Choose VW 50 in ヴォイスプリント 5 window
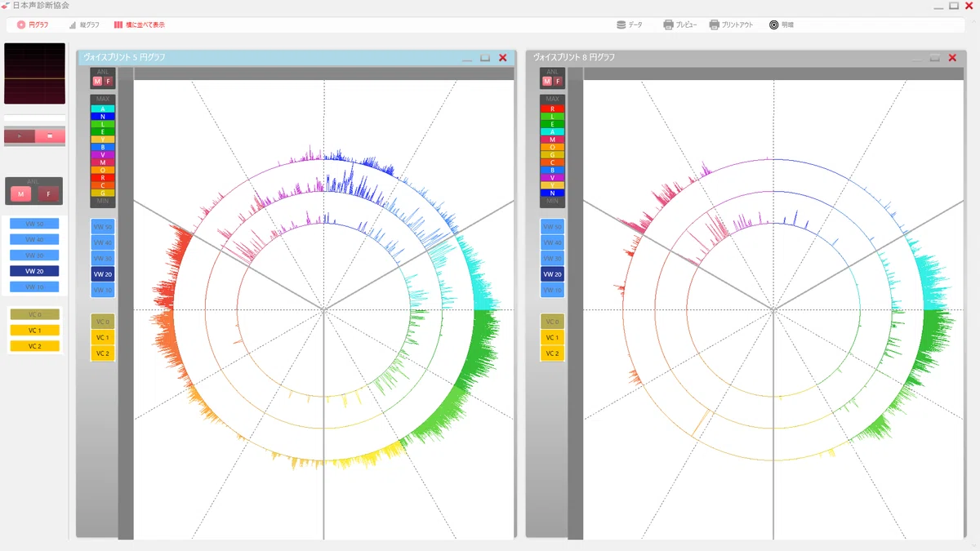Viewport: 980px width, 551px height. click(103, 227)
